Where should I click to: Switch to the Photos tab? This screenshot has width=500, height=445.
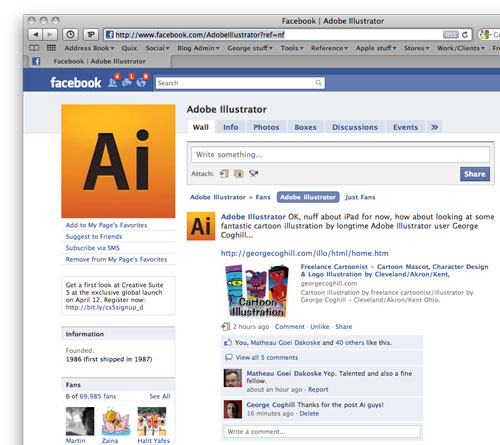[x=266, y=127]
